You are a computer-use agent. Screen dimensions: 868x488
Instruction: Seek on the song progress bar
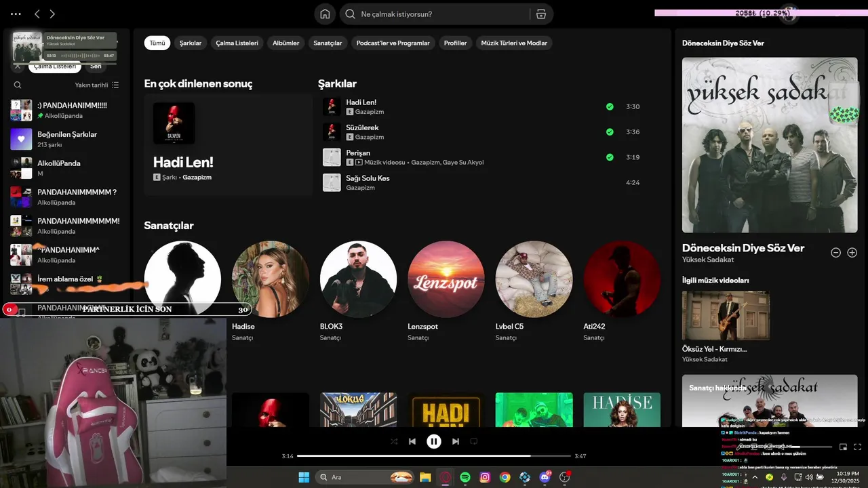click(434, 456)
